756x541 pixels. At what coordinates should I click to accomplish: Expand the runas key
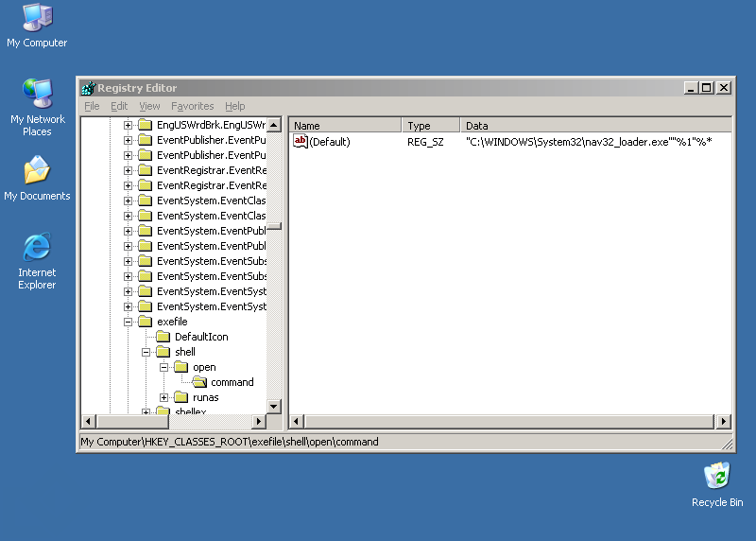[x=163, y=397]
